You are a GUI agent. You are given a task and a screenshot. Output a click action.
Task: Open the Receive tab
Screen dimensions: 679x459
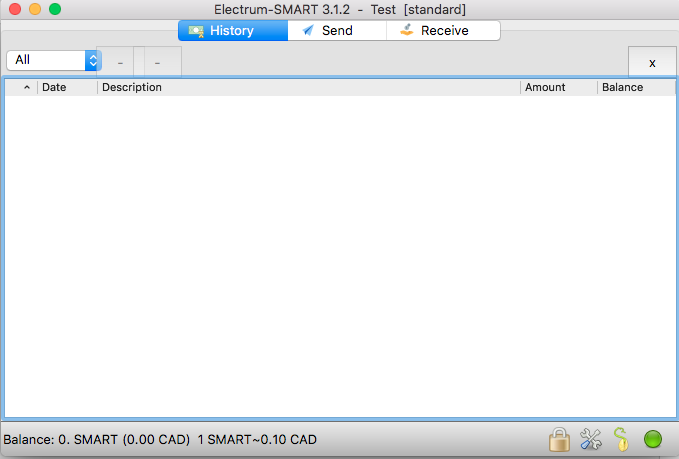pos(443,31)
